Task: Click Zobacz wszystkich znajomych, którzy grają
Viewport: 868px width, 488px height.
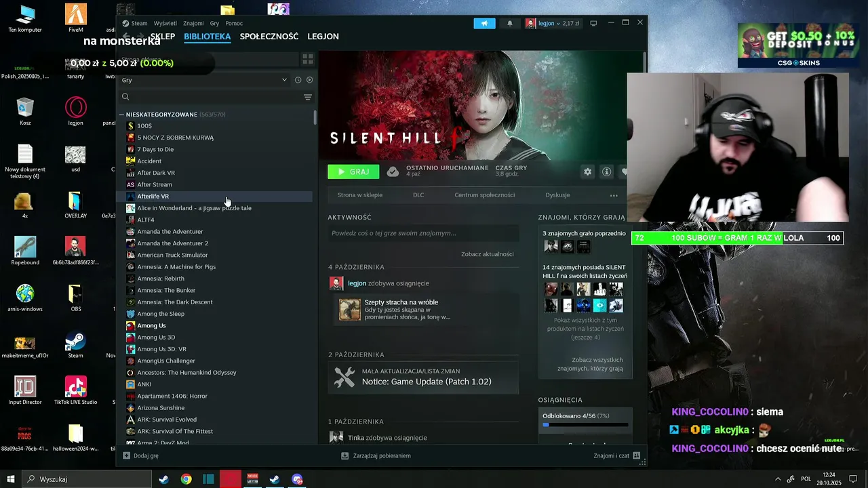Action: (x=590, y=364)
